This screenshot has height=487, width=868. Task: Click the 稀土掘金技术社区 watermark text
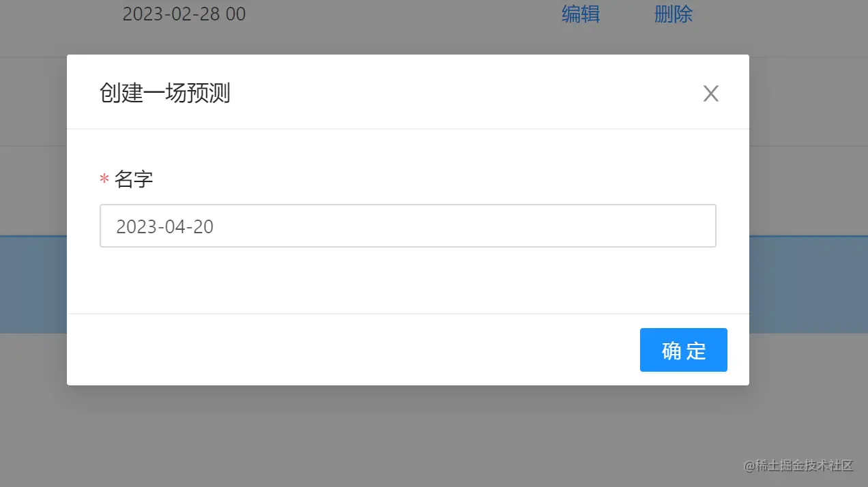pyautogui.click(x=798, y=465)
